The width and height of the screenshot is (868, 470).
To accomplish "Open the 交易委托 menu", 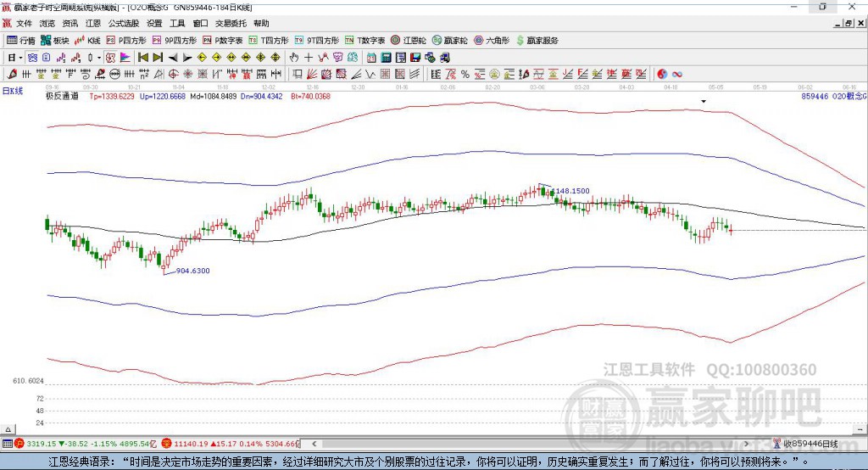I will tap(231, 23).
